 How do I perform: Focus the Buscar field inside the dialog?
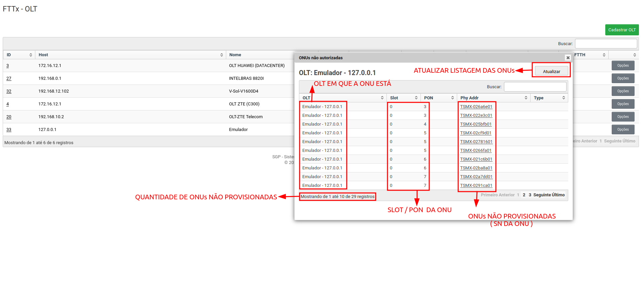[x=535, y=87]
